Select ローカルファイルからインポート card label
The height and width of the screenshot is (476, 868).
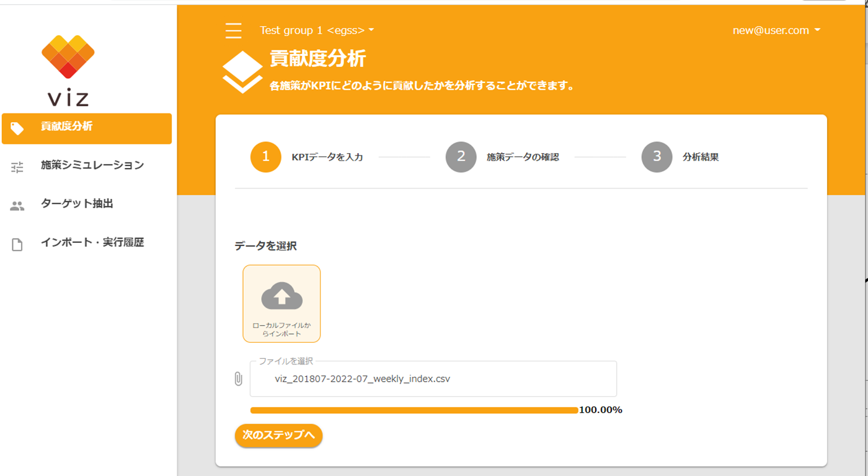coord(281,330)
